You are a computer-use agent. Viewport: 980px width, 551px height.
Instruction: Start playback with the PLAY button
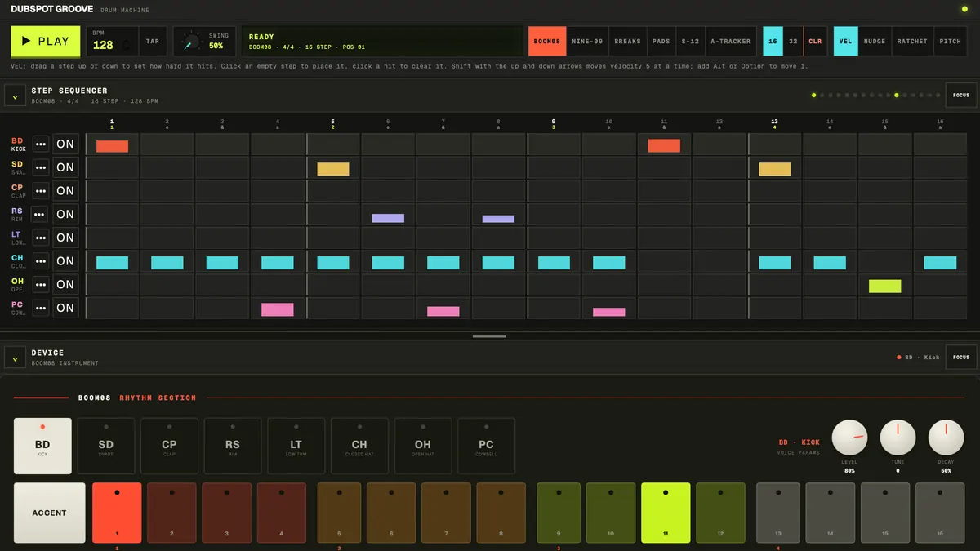(46, 41)
